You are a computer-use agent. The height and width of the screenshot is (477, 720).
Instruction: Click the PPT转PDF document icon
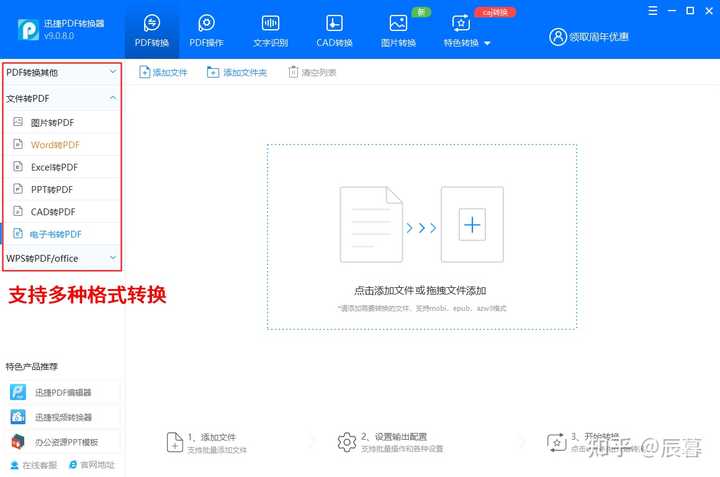[18, 189]
